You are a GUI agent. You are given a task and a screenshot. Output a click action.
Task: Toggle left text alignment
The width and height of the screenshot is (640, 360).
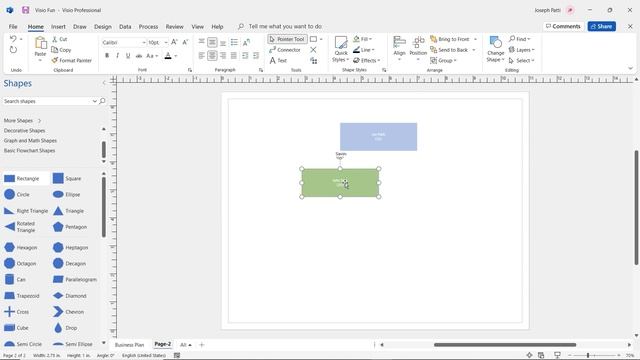[202, 56]
